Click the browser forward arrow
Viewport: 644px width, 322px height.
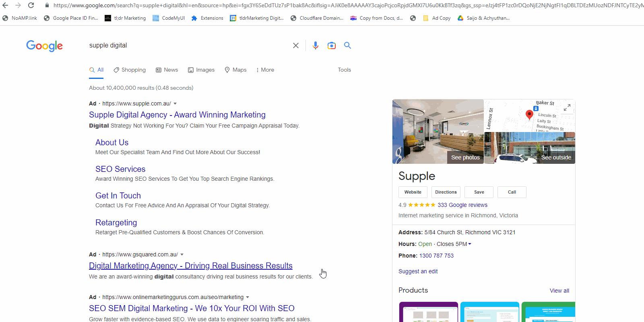18,5
